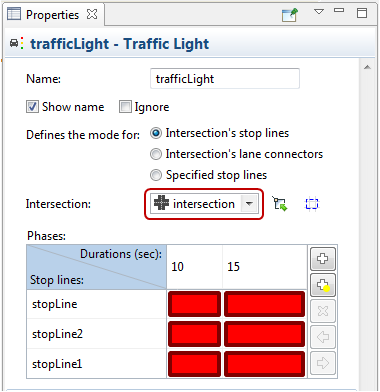Toggle stopLine2 red signal in 15 sec phase

(x=265, y=334)
